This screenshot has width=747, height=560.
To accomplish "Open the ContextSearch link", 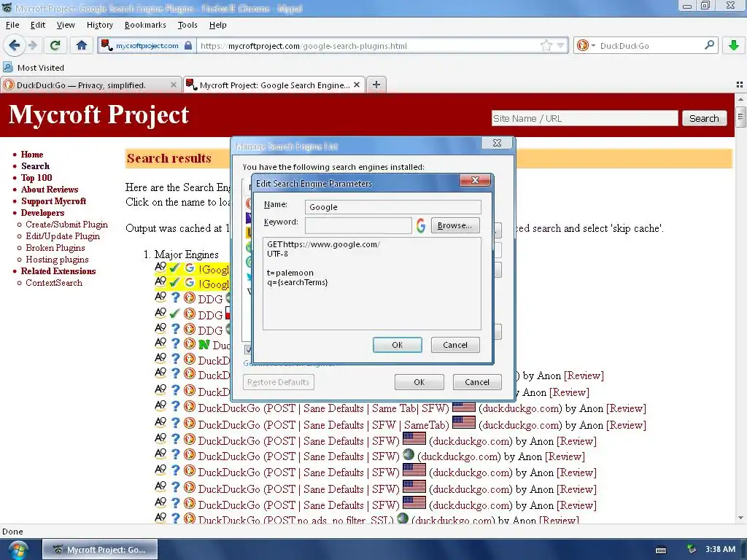I will point(54,282).
